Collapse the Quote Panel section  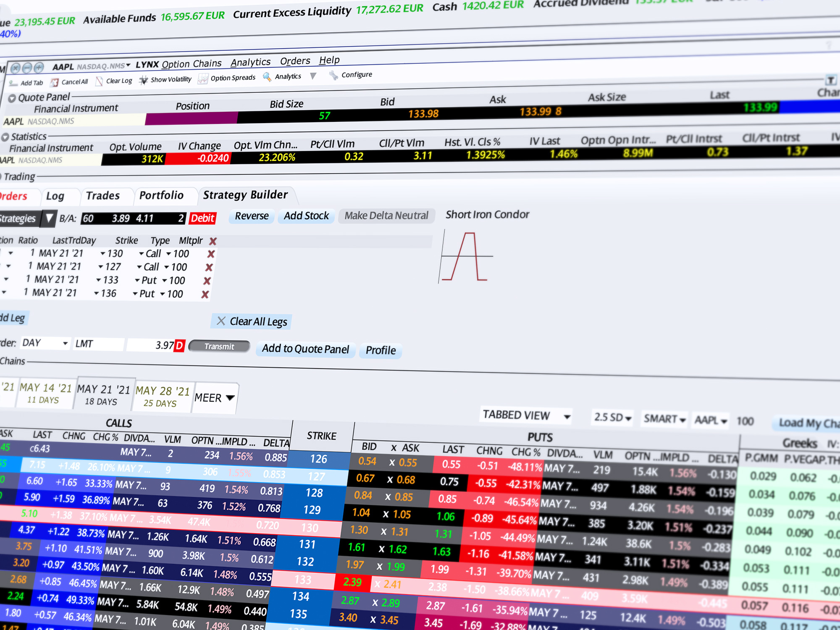(x=12, y=98)
